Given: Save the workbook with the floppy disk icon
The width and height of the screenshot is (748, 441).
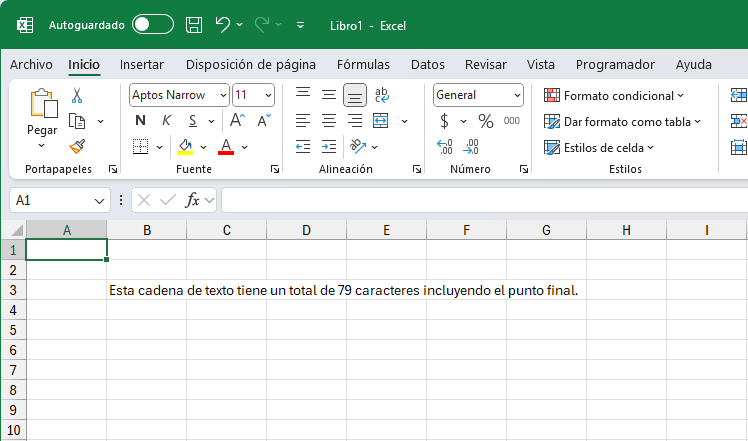Looking at the screenshot, I should click(x=194, y=25).
